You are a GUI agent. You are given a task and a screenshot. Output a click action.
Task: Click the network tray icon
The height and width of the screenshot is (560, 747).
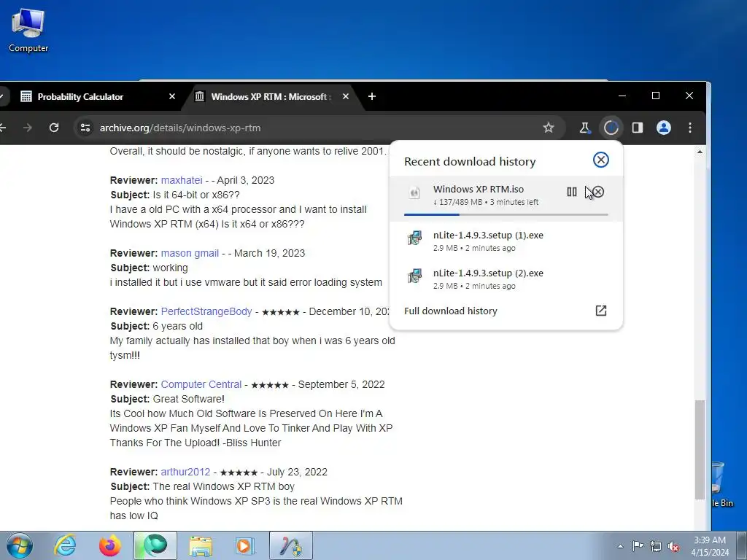656,546
